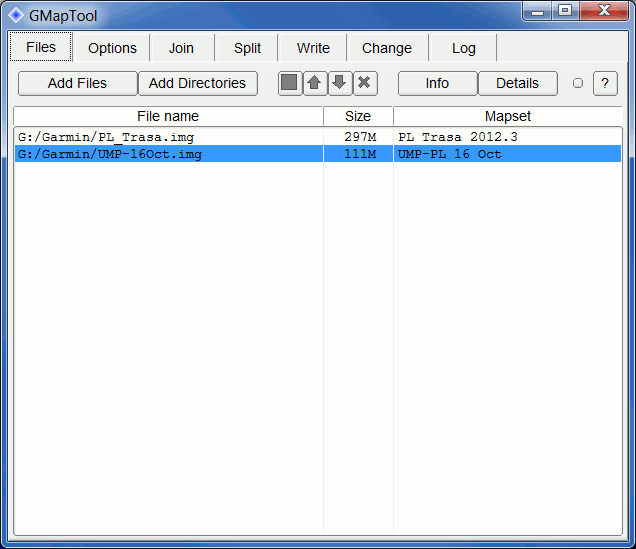Click the GMapTool diamond title icon
636x549 pixels.
click(x=16, y=15)
